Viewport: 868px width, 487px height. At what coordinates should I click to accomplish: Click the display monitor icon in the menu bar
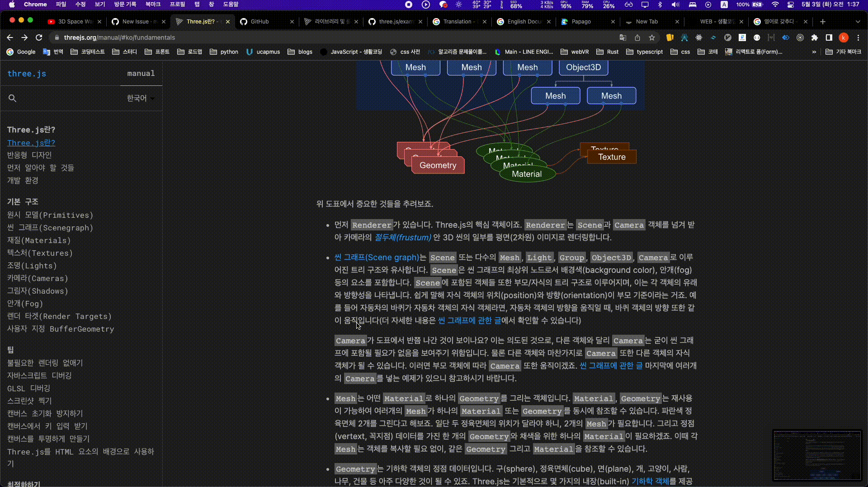(645, 5)
